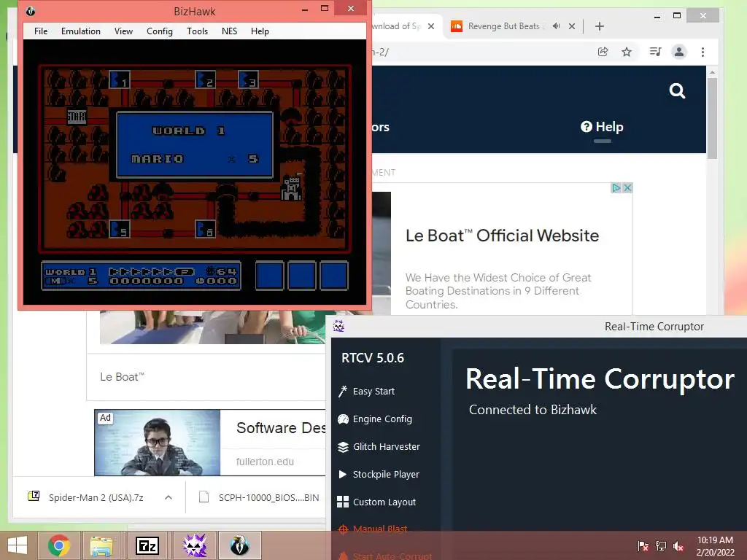Click the network tray icon

[x=661, y=545]
